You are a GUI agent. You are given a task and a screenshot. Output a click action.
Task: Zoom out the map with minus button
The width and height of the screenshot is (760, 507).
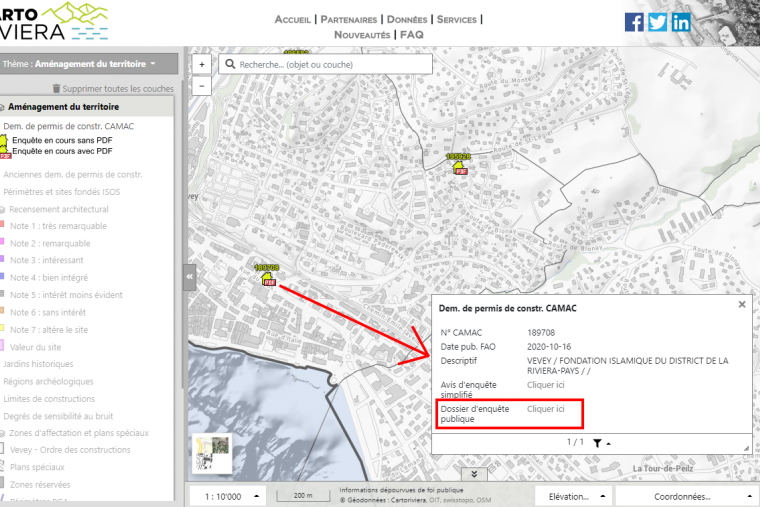click(202, 85)
